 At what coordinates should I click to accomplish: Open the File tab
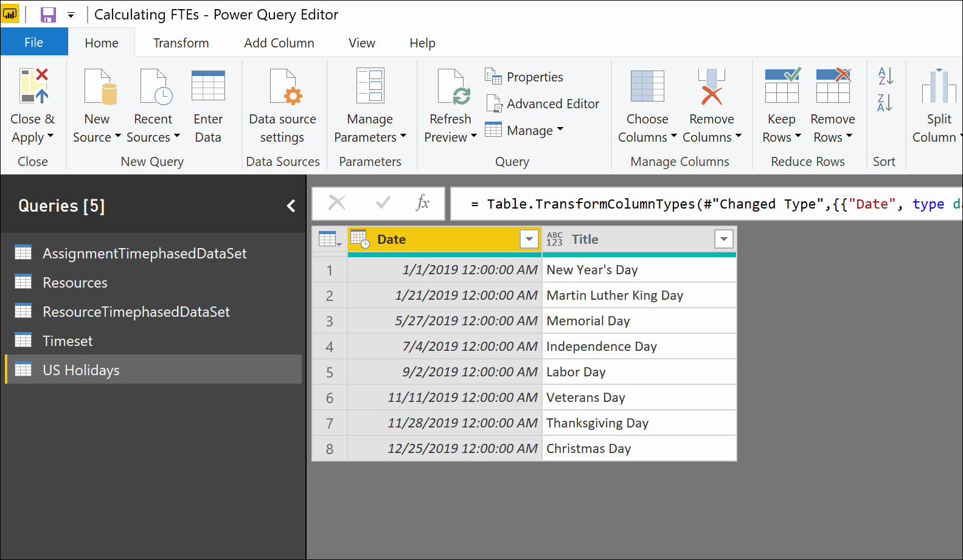coord(34,43)
